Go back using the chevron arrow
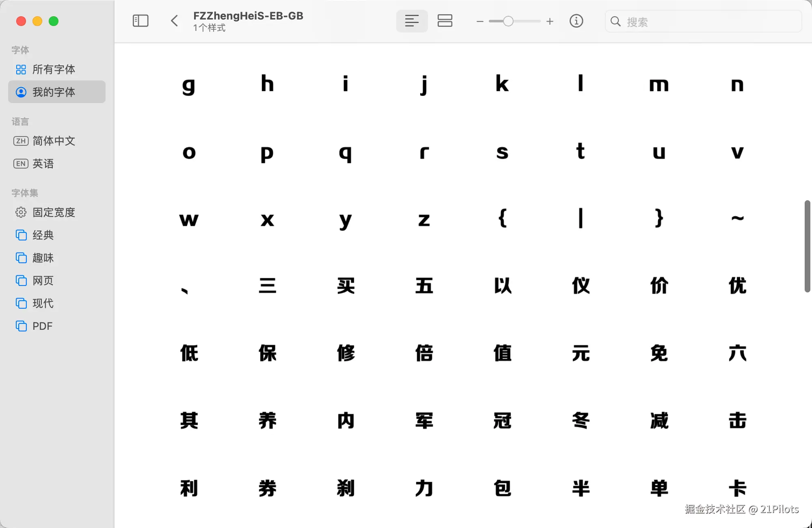This screenshot has height=528, width=812. pos(175,21)
